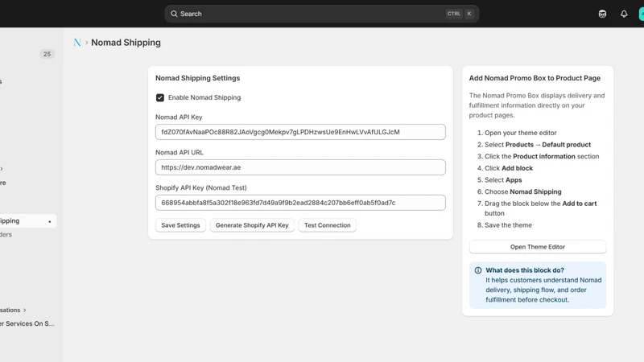The height and width of the screenshot is (362, 644).
Task: Click step 'Open your theme editor'
Action: coord(520,133)
